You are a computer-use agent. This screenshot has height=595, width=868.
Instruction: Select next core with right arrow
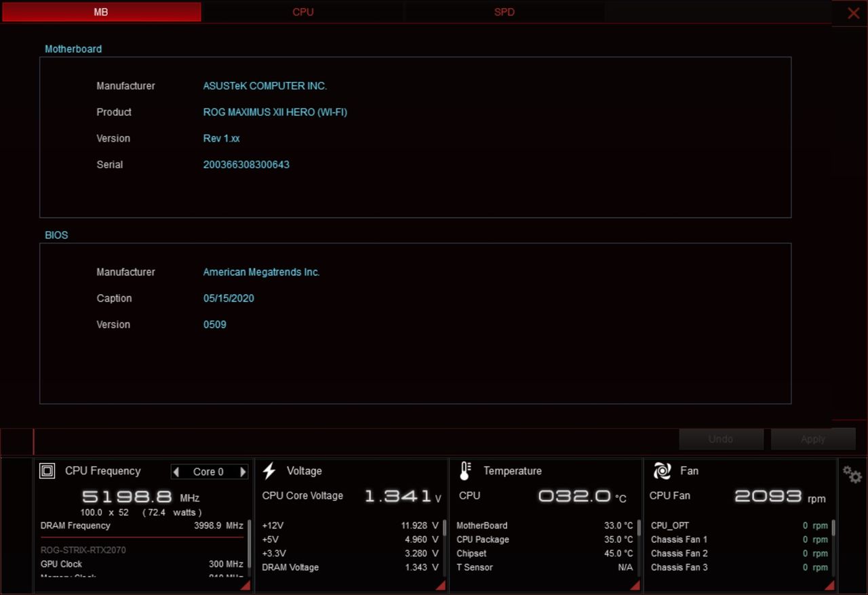click(x=243, y=472)
